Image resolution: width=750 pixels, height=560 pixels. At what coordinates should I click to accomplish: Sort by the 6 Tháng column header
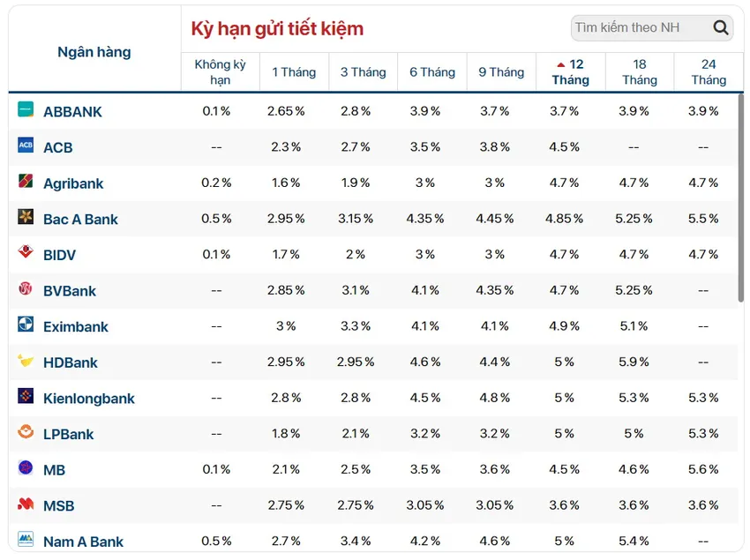coord(432,71)
